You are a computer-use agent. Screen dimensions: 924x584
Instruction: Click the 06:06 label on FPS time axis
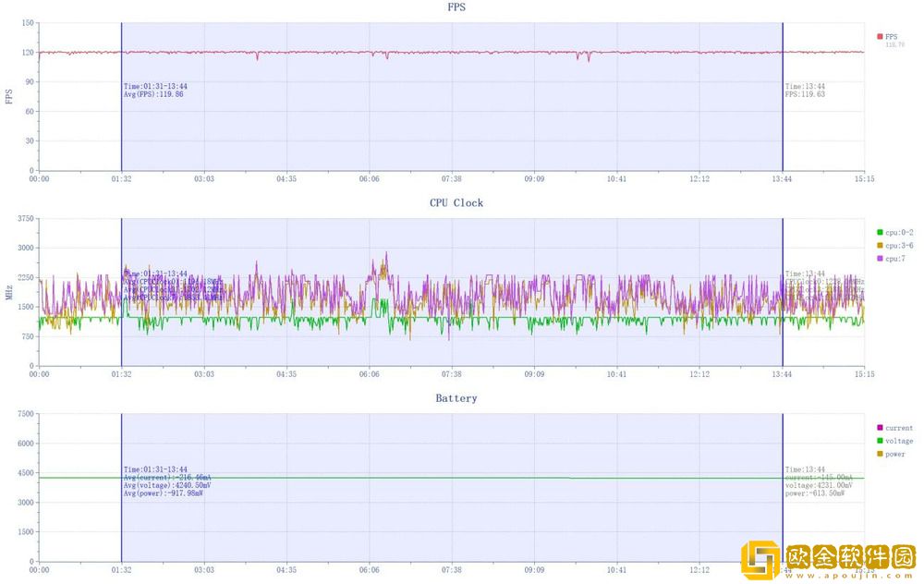[x=370, y=179]
